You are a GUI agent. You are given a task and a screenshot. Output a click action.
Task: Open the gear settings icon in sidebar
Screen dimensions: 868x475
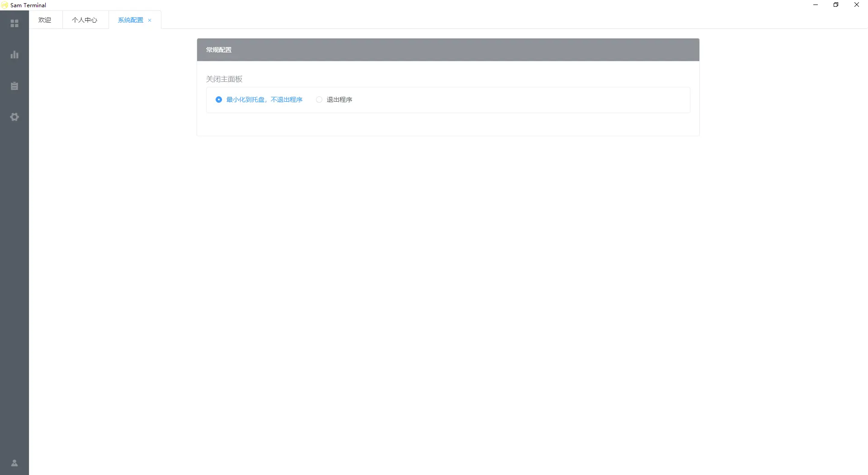tap(14, 117)
